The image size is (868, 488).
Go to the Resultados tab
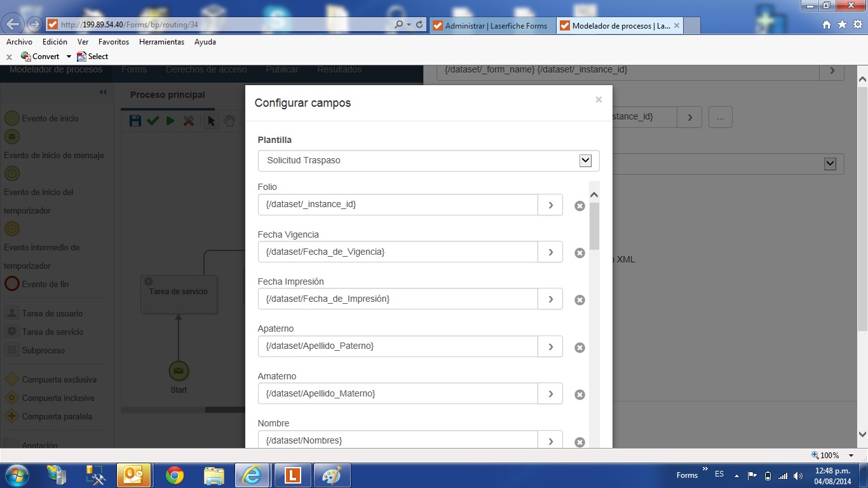(339, 69)
